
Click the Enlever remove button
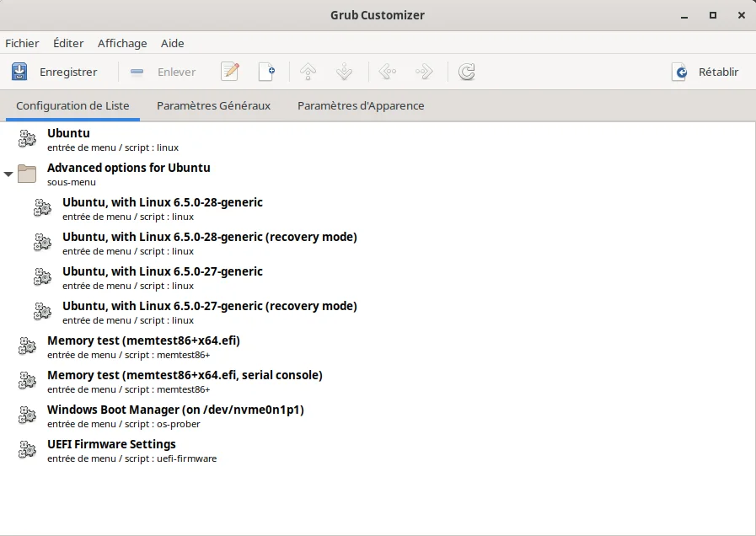(164, 72)
